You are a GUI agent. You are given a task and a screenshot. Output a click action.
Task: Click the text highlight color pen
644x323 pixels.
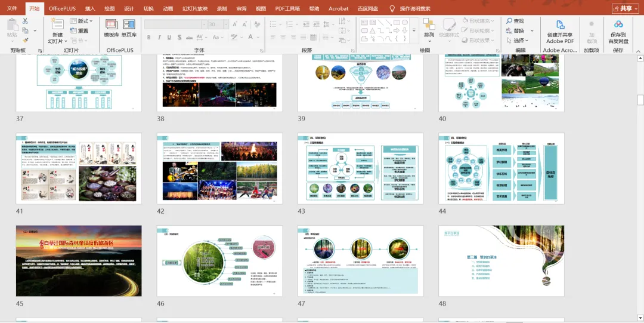point(234,38)
